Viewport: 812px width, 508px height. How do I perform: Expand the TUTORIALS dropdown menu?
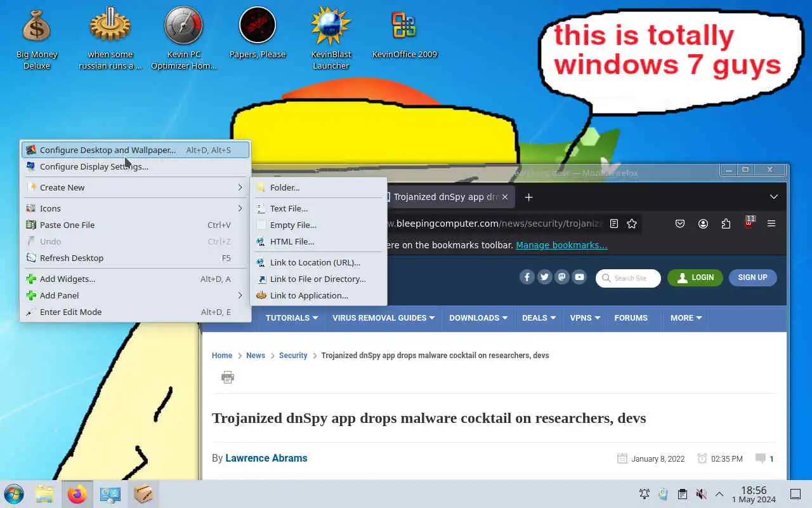pyautogui.click(x=292, y=317)
